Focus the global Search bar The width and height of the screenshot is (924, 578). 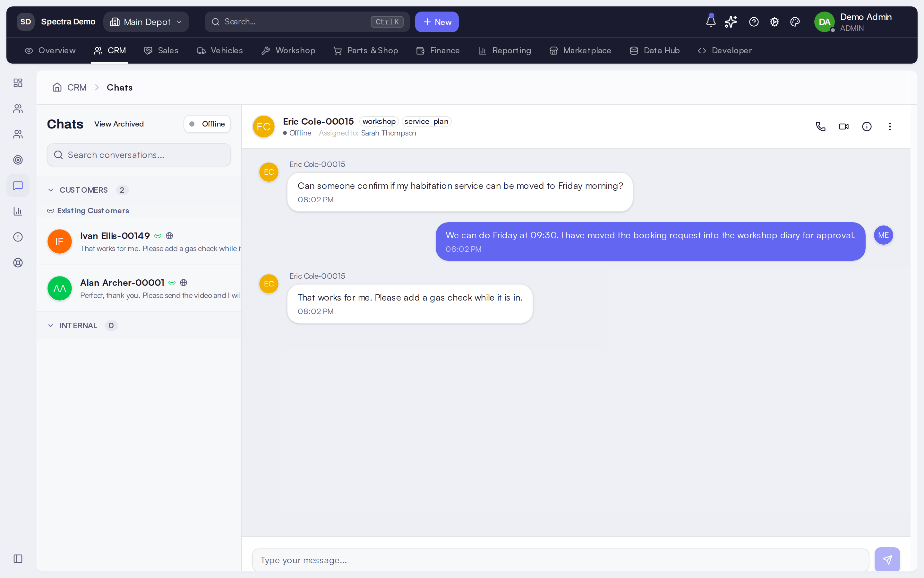coord(307,22)
